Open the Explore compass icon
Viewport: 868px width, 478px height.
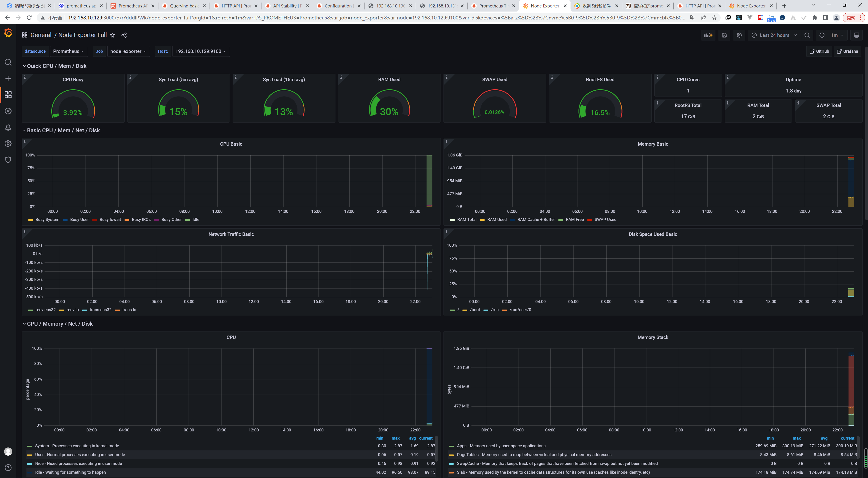pos(8,111)
